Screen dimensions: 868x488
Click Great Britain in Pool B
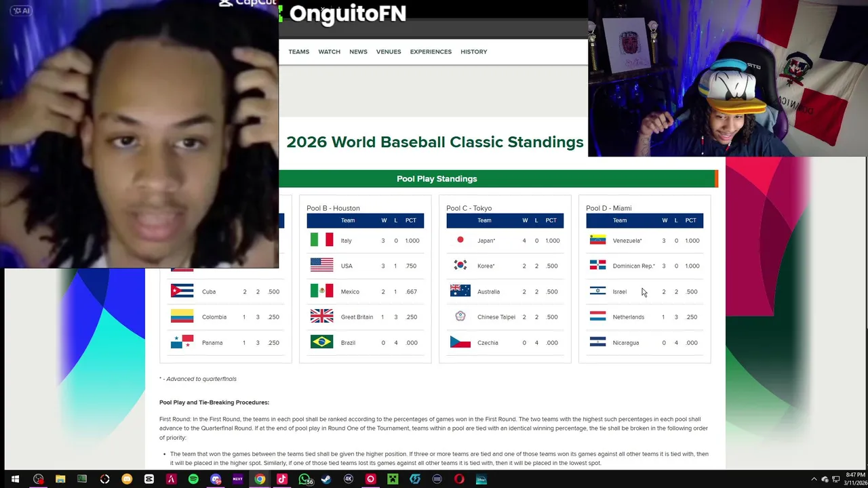[357, 317]
